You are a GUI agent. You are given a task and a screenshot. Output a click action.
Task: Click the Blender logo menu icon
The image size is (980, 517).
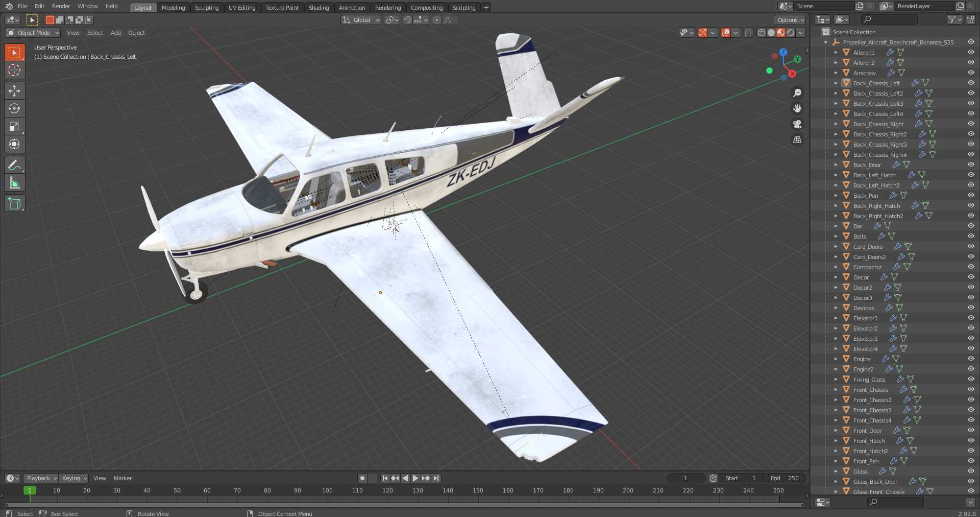point(9,6)
